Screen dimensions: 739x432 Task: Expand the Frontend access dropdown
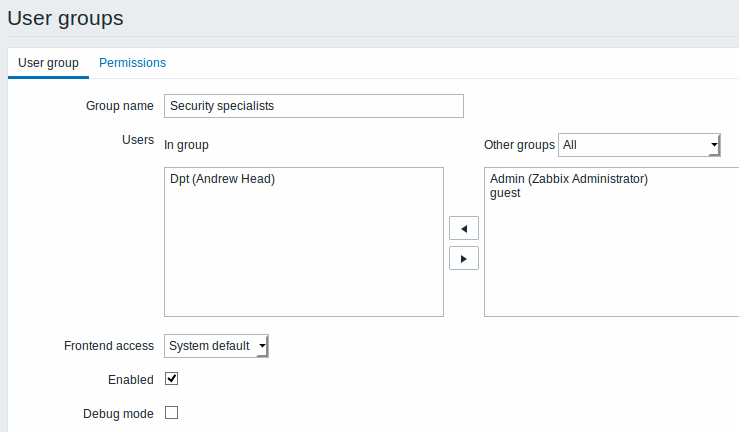pos(216,346)
